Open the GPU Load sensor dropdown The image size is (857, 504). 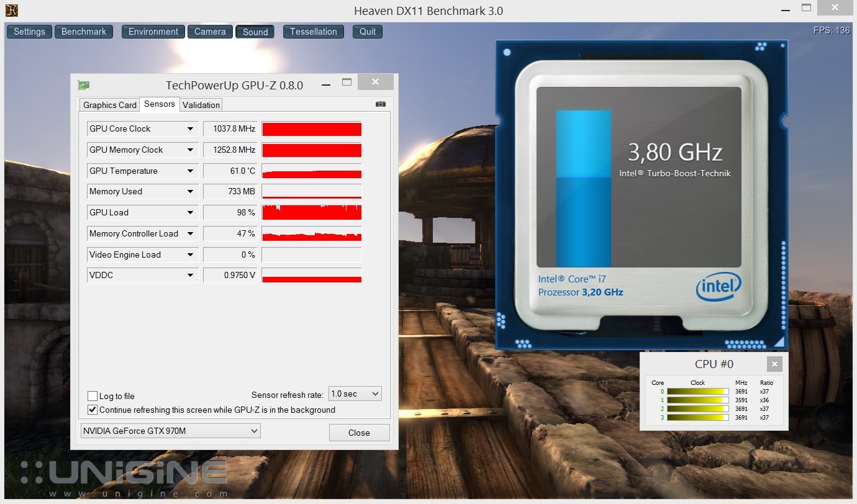[191, 212]
